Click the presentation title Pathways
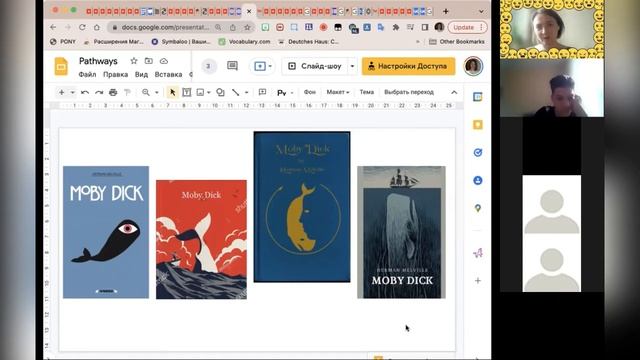Screen dimensions: 640x360 pyautogui.click(x=98, y=61)
